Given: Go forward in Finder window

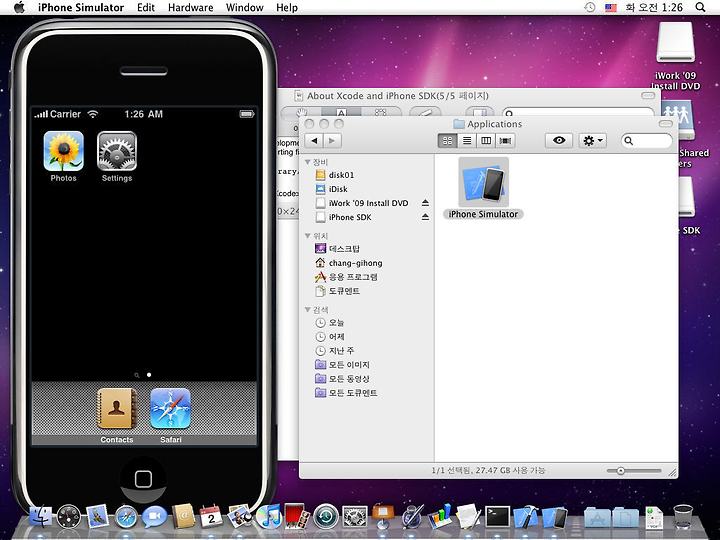Looking at the screenshot, I should 332,141.
